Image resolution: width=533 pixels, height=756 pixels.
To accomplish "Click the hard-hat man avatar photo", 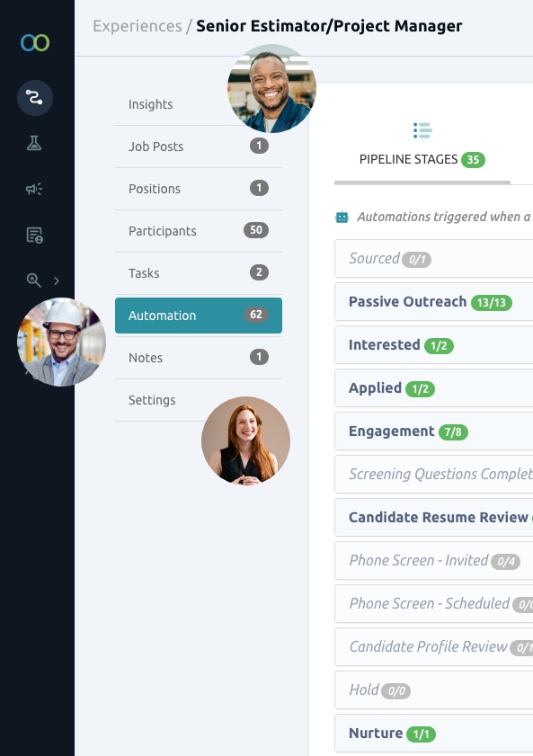I will tap(61, 342).
